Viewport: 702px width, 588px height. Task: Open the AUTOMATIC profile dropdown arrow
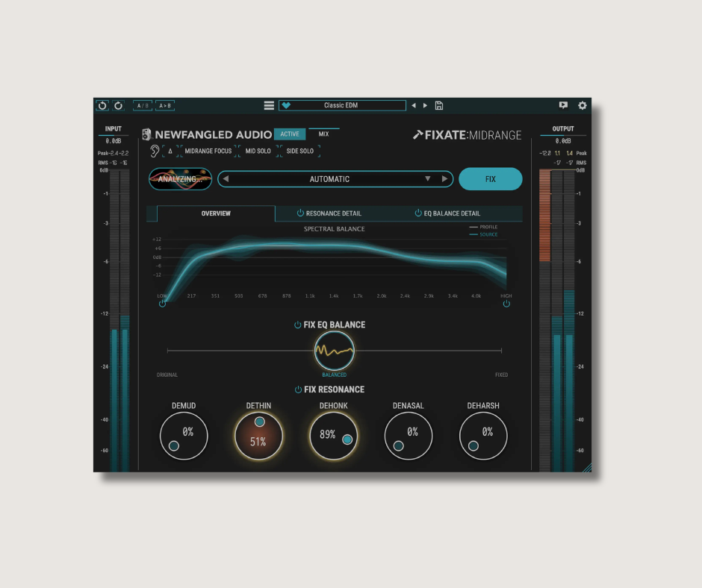coord(428,179)
